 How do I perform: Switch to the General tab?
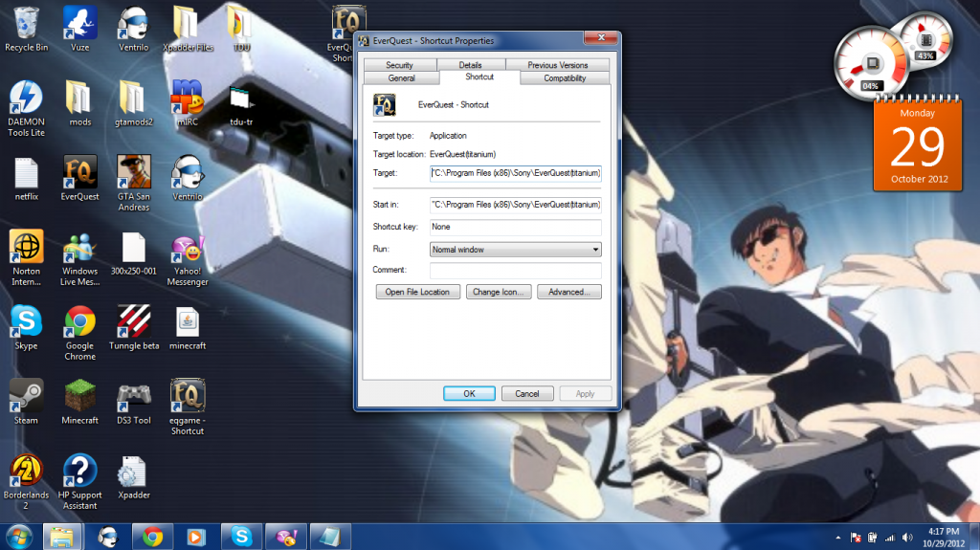401,78
